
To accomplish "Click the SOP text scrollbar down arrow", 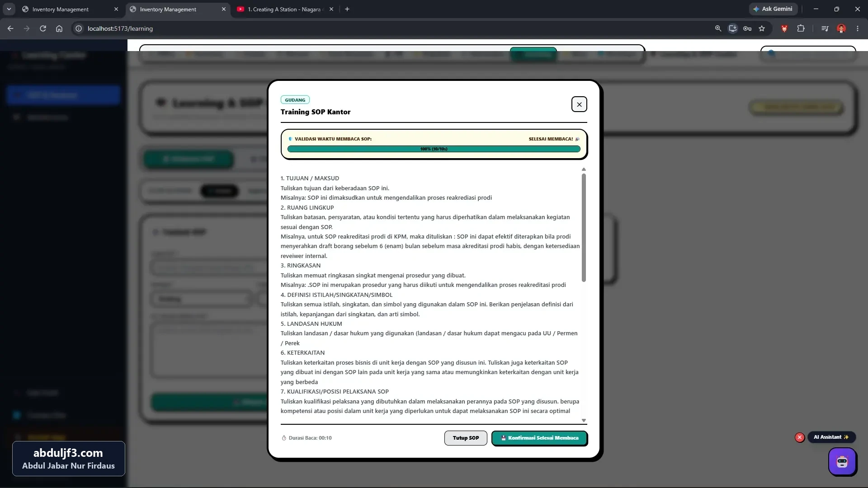I will [584, 421].
